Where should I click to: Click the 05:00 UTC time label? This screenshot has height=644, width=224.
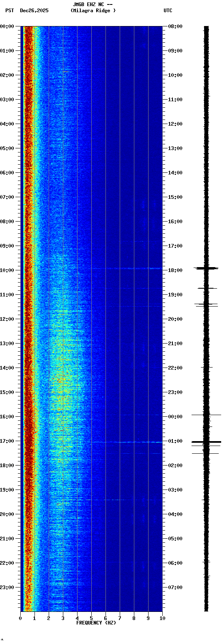pyautogui.click(x=175, y=539)
